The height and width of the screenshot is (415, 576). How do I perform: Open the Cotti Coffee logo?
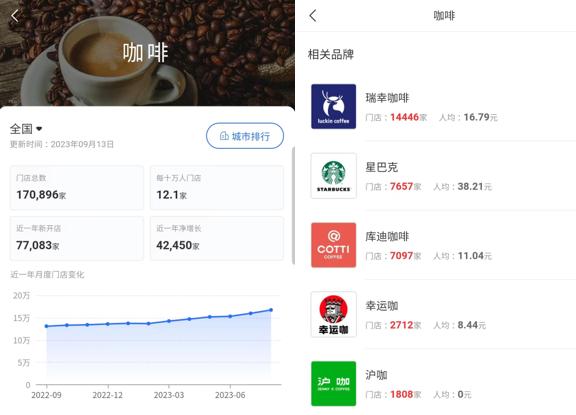(x=334, y=245)
